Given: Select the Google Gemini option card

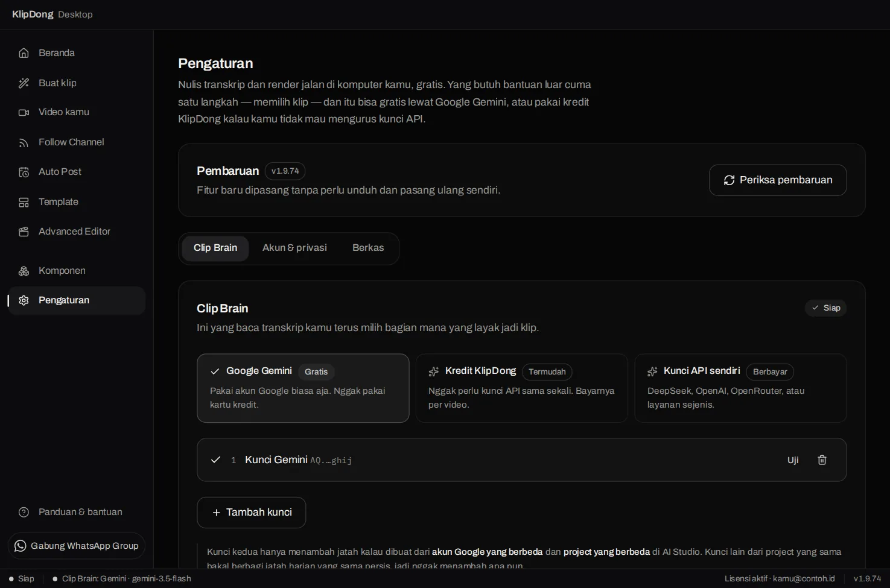Looking at the screenshot, I should 303,388.
